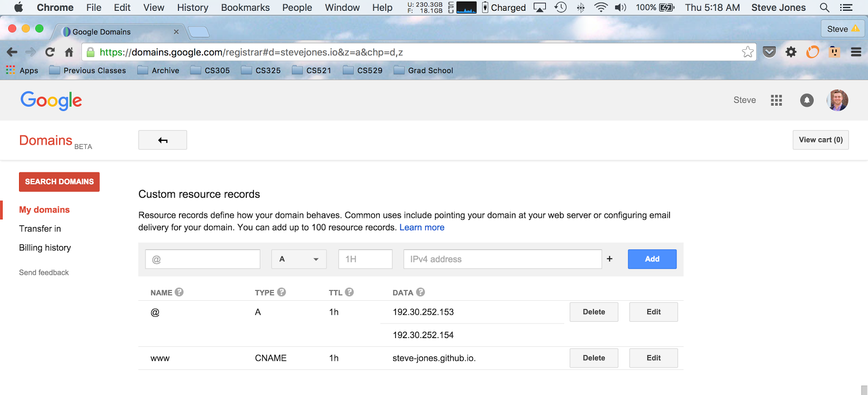This screenshot has height=395, width=868.
Task: Go to browser home page icon
Action: (69, 52)
